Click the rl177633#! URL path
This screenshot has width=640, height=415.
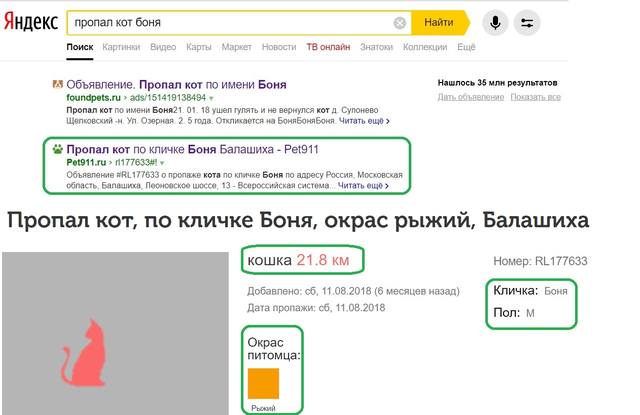click(x=136, y=162)
